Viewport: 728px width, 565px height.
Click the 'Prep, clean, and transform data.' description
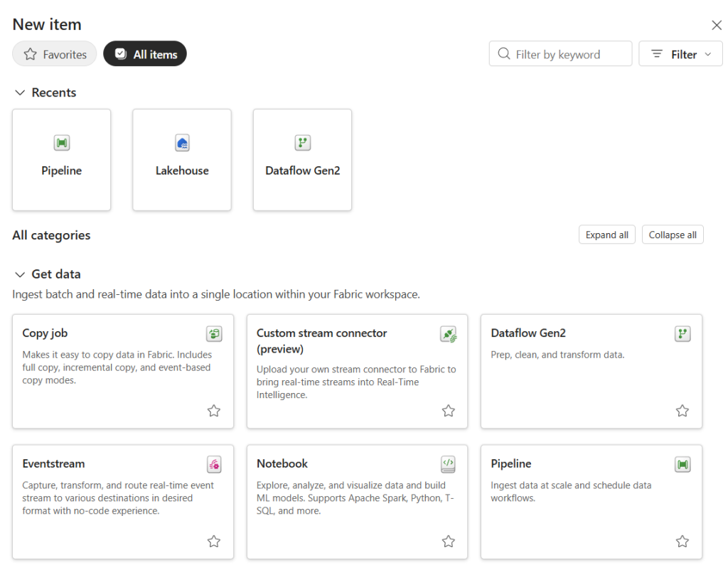pos(557,355)
